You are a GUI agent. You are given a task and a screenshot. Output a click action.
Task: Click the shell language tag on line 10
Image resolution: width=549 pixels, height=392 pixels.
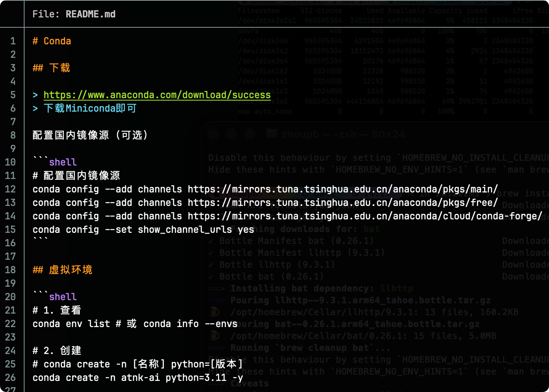pyautogui.click(x=63, y=162)
